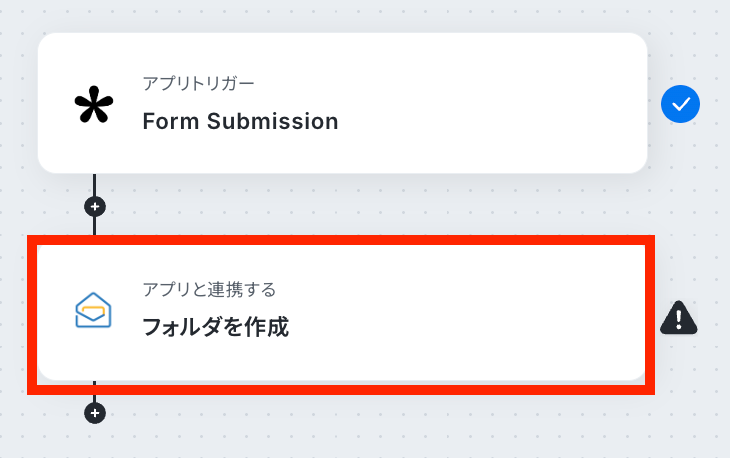Viewport: 730px width, 458px height.
Task: Click the black warning triangle icon
Action: pyautogui.click(x=679, y=318)
